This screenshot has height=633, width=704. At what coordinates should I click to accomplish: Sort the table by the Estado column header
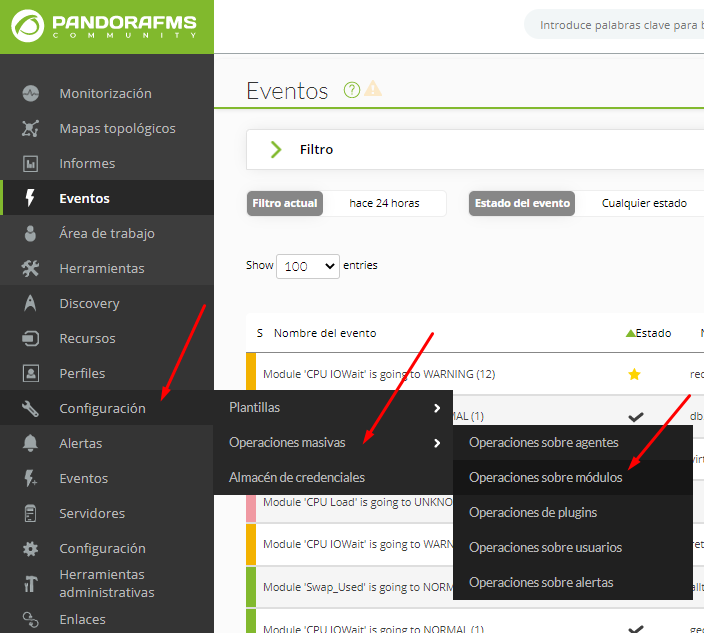pyautogui.click(x=652, y=333)
